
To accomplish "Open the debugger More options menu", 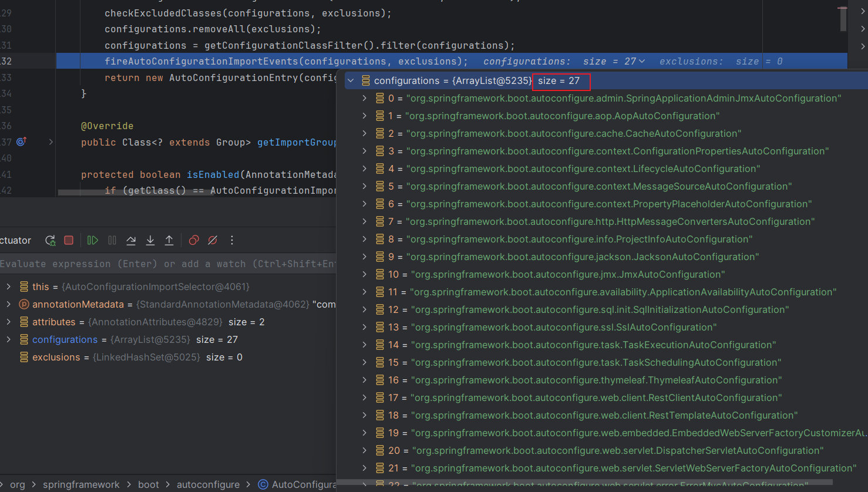I will pyautogui.click(x=232, y=240).
